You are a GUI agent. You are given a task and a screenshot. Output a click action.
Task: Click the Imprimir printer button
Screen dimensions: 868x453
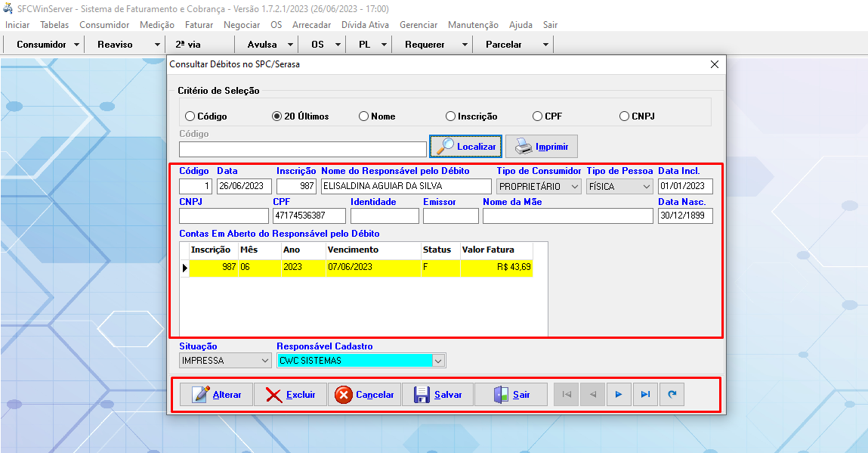(x=541, y=146)
